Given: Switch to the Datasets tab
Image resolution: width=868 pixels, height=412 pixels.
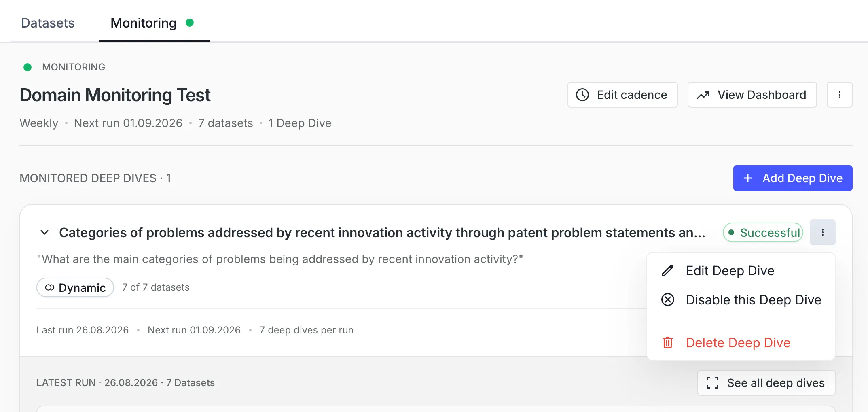Looking at the screenshot, I should pos(48,23).
